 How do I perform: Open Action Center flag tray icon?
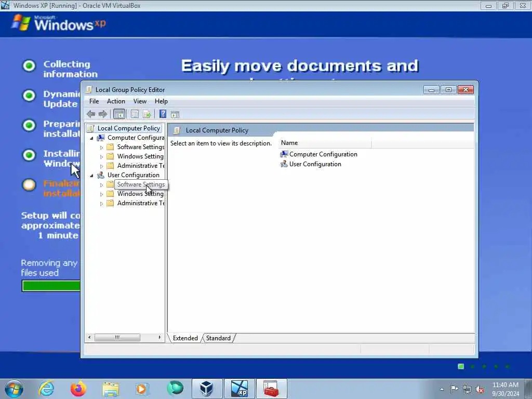[x=454, y=389]
